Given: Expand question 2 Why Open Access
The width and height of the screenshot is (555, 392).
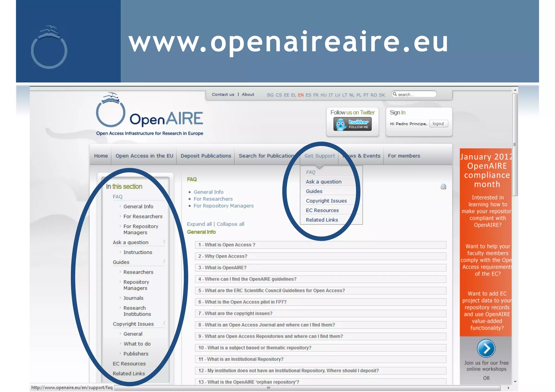Looking at the screenshot, I should pyautogui.click(x=321, y=256).
